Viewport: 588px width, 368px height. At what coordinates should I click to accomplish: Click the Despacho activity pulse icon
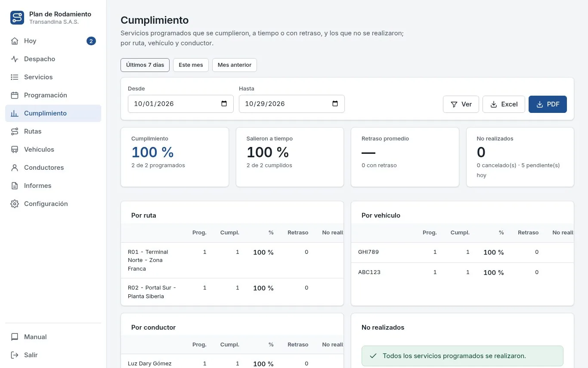point(15,59)
